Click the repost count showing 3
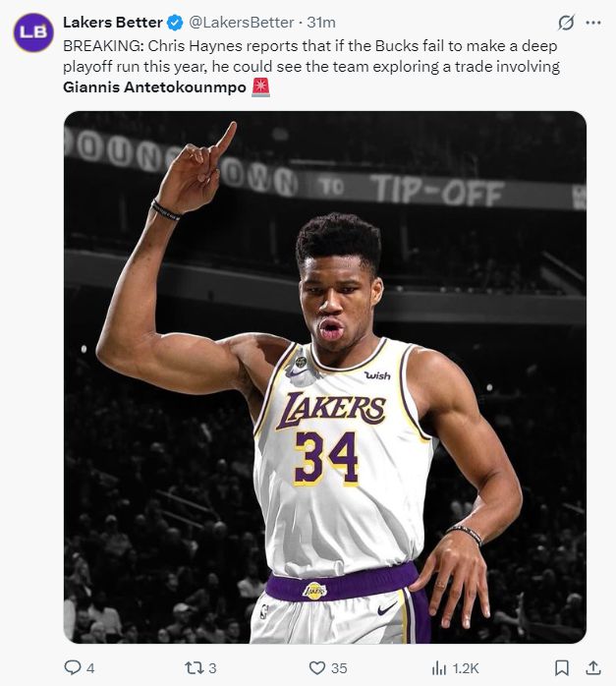Image resolution: width=616 pixels, height=686 pixels. 212,668
